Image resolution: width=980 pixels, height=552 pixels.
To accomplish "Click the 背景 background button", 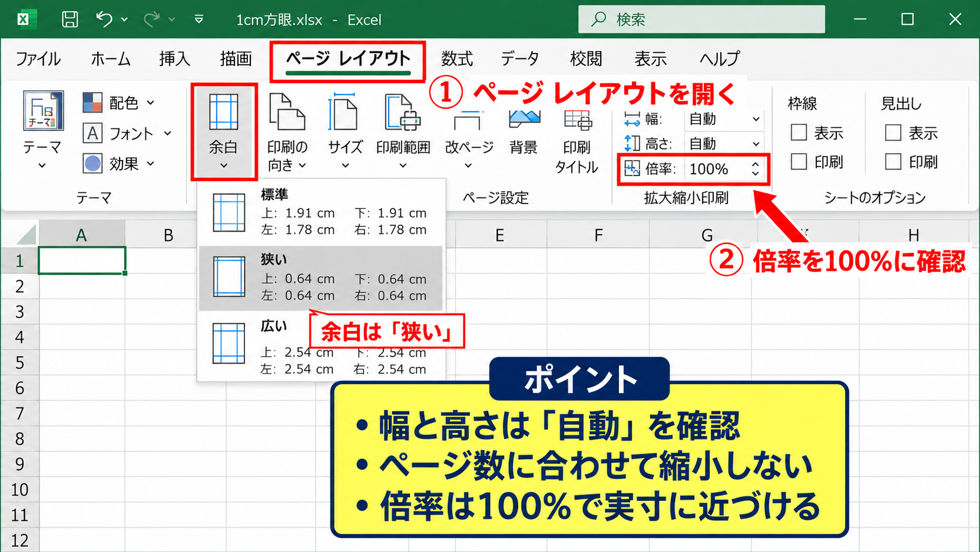I will tap(523, 131).
